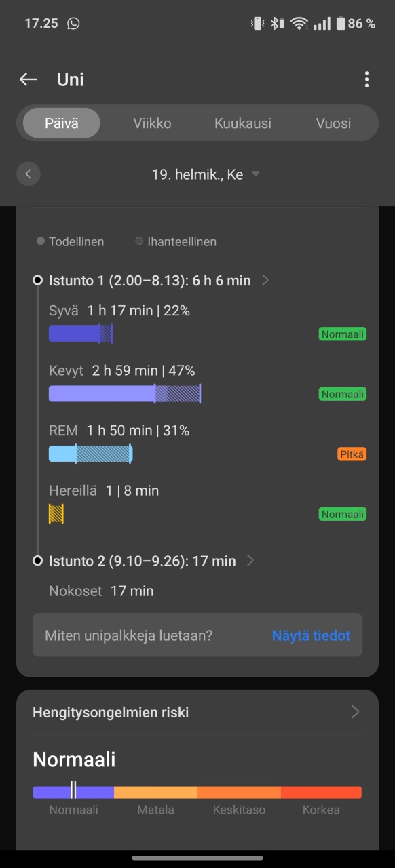The height and width of the screenshot is (868, 395).
Task: Tap the Wi-Fi status icon
Action: click(299, 23)
